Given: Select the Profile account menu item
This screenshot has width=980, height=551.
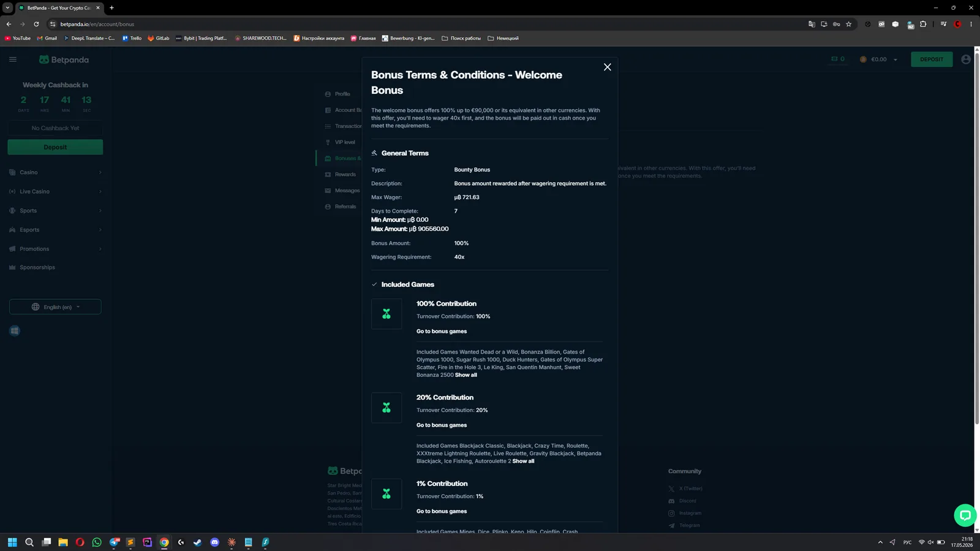Looking at the screenshot, I should tap(342, 94).
